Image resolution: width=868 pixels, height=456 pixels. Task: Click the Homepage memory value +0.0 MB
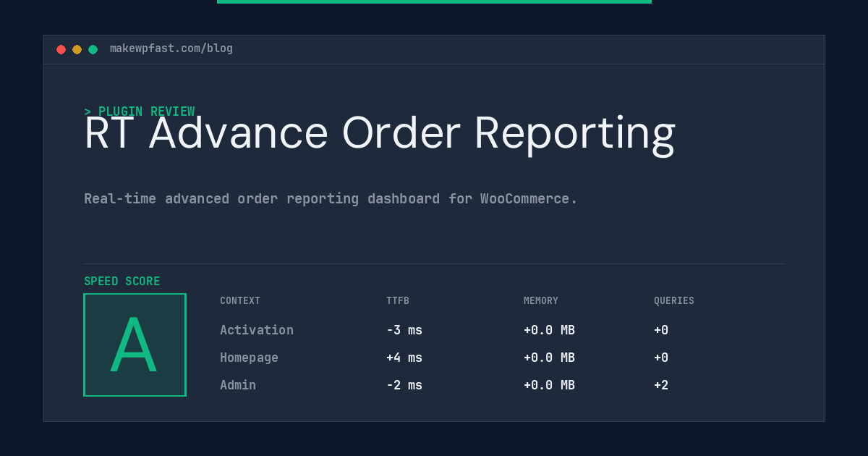click(549, 358)
